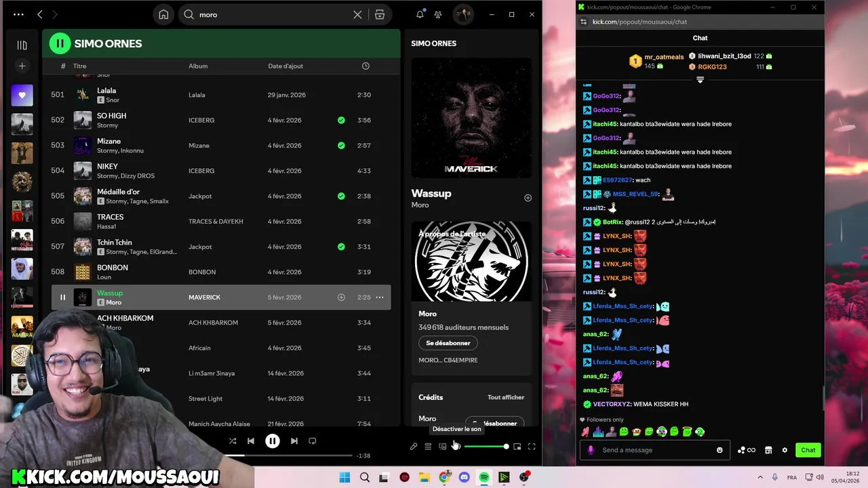This screenshot has height=488, width=868.
Task: Select the Lalala track title
Action: click(106, 90)
